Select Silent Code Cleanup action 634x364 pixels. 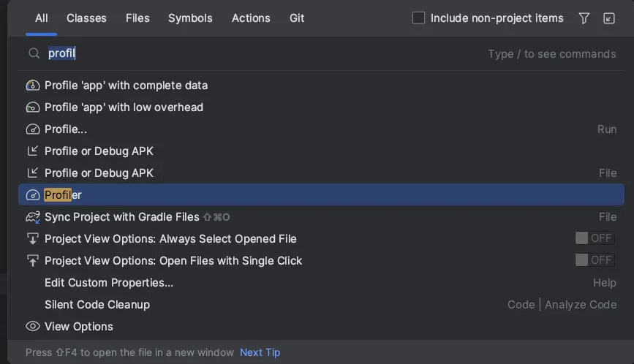click(97, 305)
